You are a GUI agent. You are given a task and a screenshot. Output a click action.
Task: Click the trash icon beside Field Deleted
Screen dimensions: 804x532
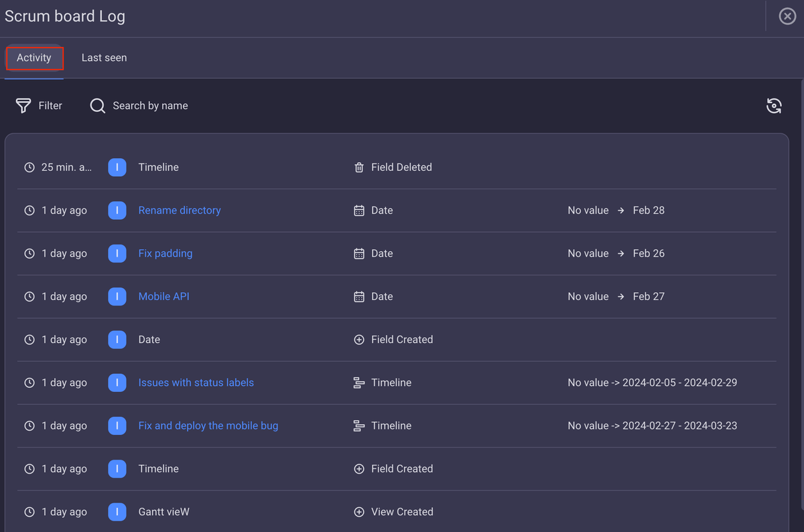point(359,167)
